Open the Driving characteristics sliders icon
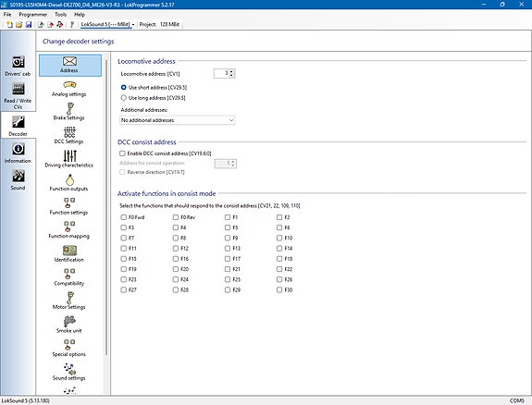 70,155
